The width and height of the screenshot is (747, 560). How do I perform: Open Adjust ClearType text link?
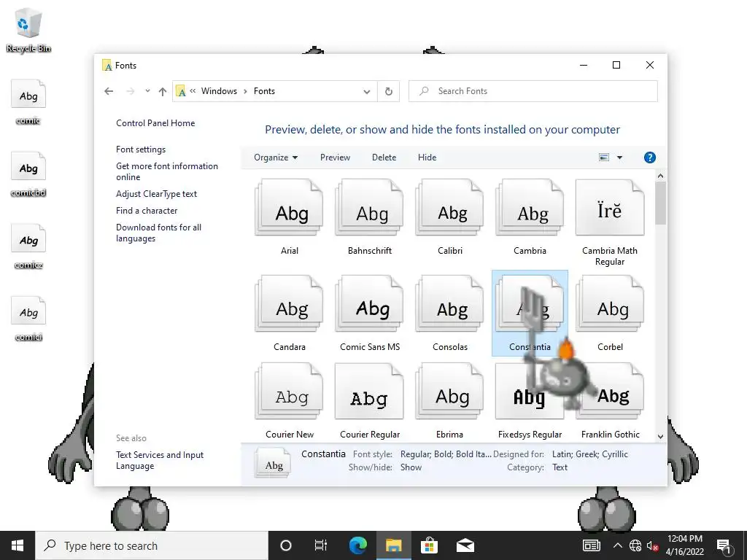click(156, 194)
